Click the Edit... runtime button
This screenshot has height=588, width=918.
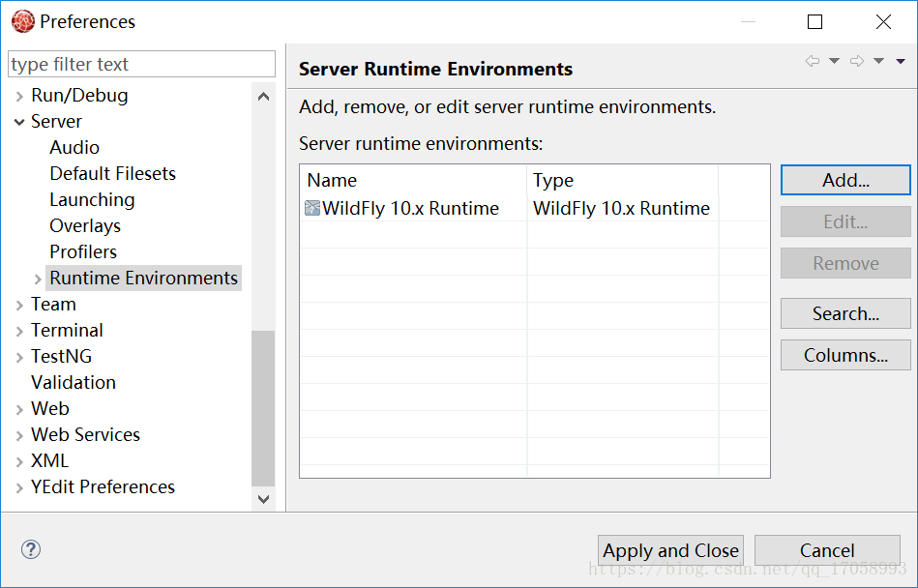[x=845, y=221]
